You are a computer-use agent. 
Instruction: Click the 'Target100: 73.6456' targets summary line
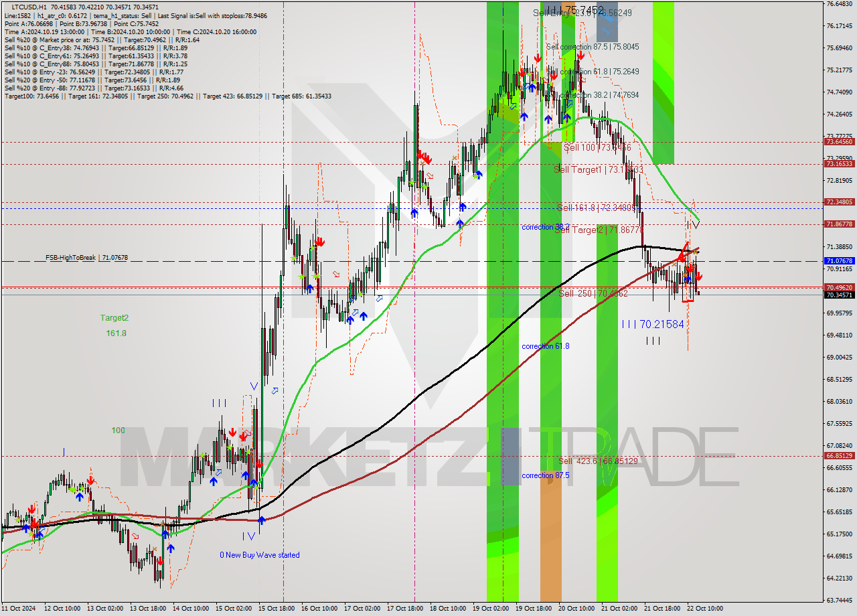pyautogui.click(x=167, y=96)
